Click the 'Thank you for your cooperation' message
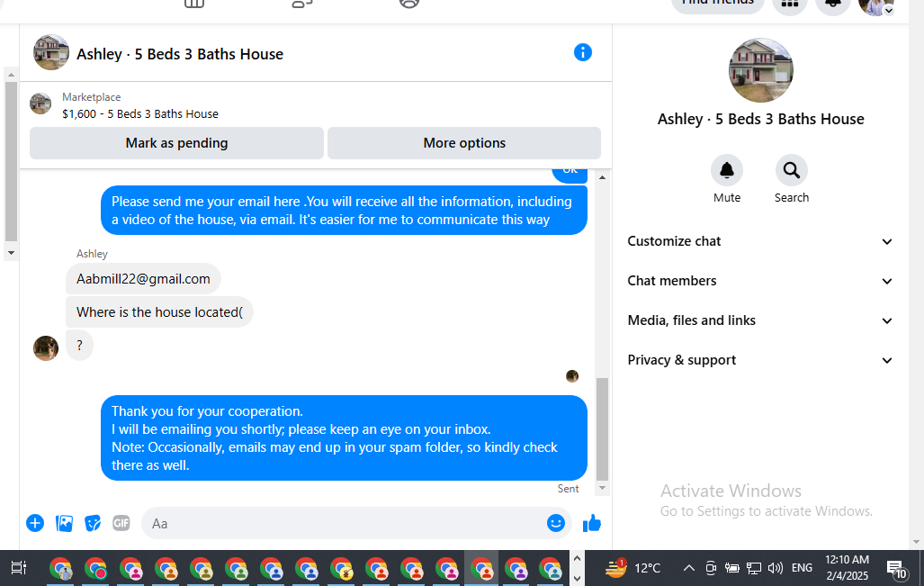924x586 pixels. point(345,438)
